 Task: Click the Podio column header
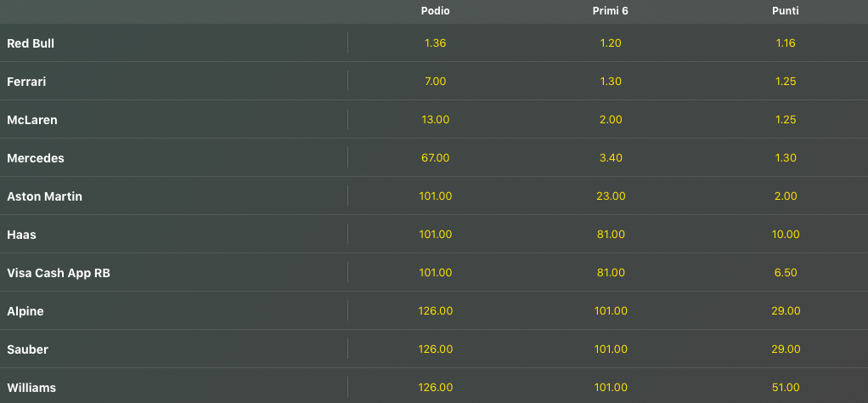pyautogui.click(x=435, y=11)
